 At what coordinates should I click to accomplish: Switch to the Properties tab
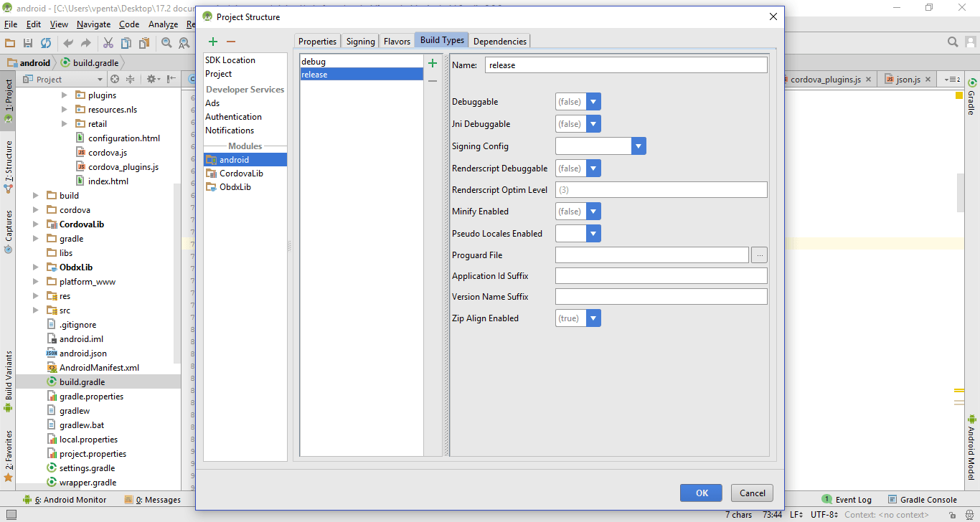317,42
